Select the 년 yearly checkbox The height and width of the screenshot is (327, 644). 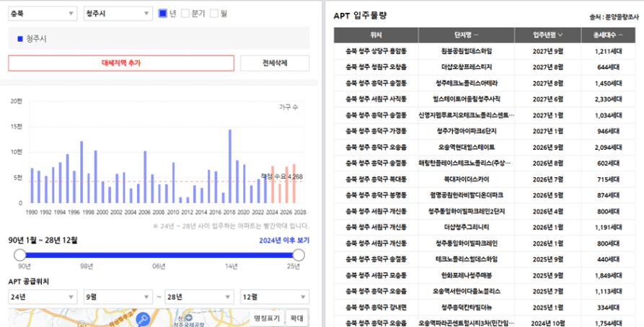(163, 14)
